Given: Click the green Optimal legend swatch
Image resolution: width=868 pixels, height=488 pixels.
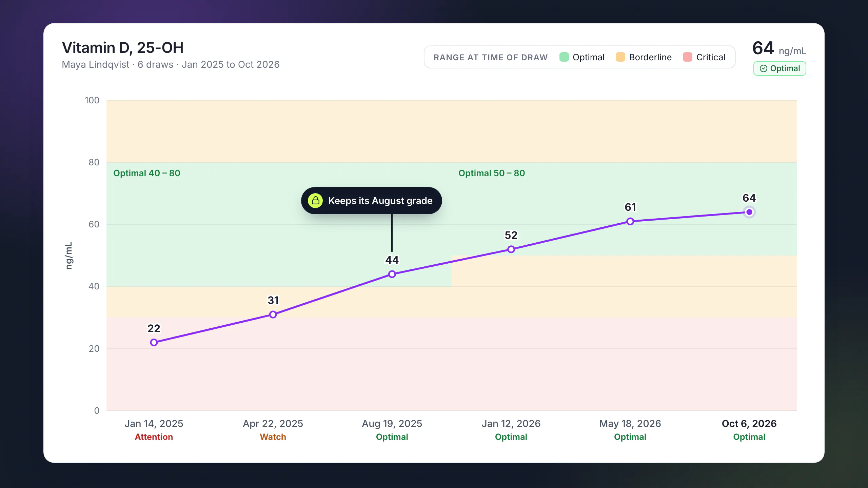Looking at the screenshot, I should click(x=564, y=57).
